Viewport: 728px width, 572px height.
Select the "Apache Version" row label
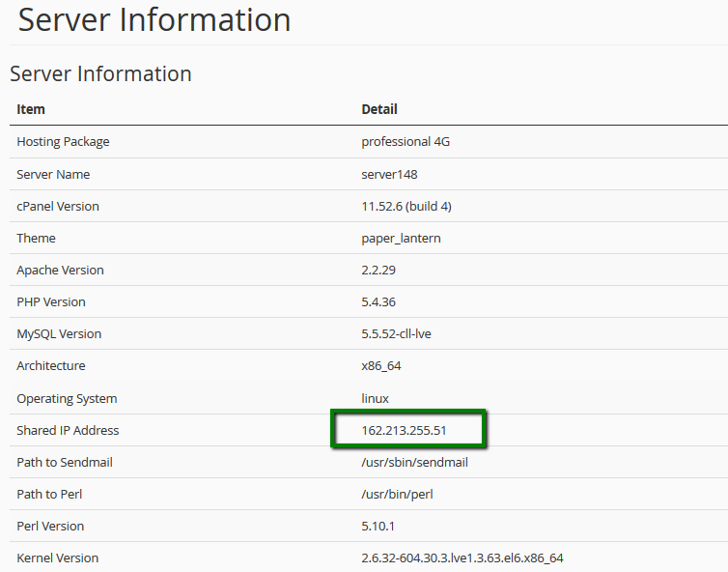pos(60,270)
